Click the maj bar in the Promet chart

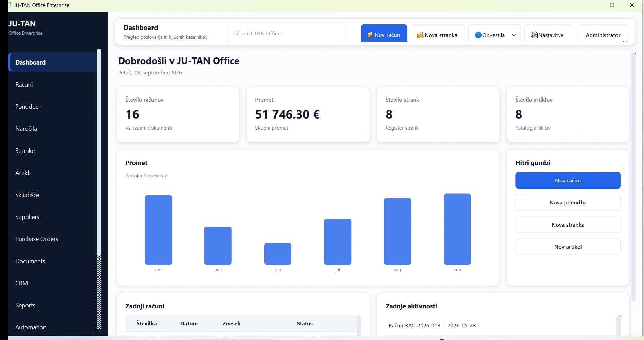click(x=218, y=246)
